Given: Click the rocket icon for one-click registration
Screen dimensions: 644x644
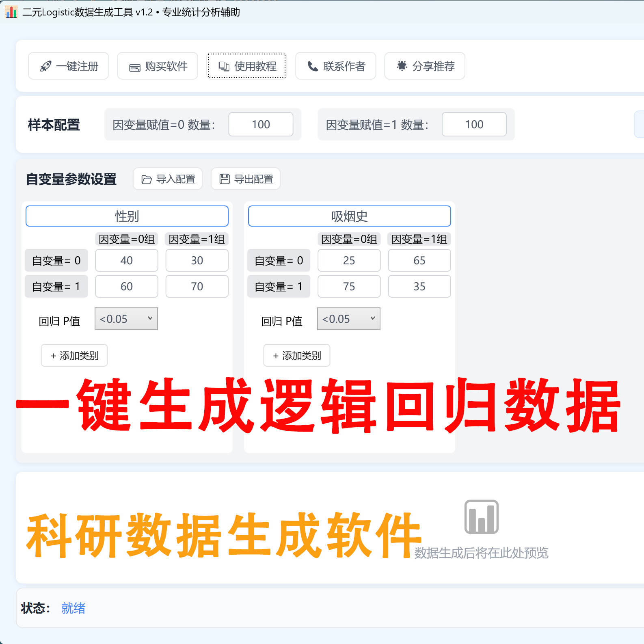Looking at the screenshot, I should [45, 66].
